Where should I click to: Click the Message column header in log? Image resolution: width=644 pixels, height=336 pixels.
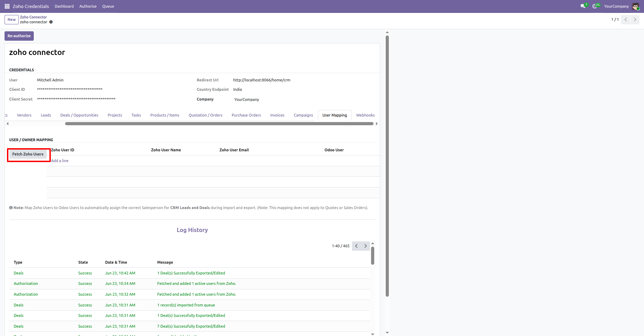pyautogui.click(x=165, y=262)
